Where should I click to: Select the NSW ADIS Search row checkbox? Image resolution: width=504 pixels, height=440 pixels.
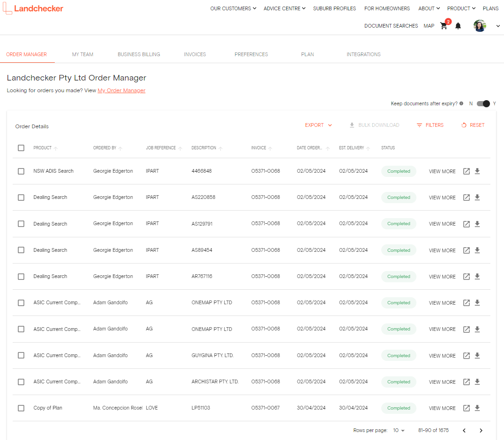(x=21, y=171)
